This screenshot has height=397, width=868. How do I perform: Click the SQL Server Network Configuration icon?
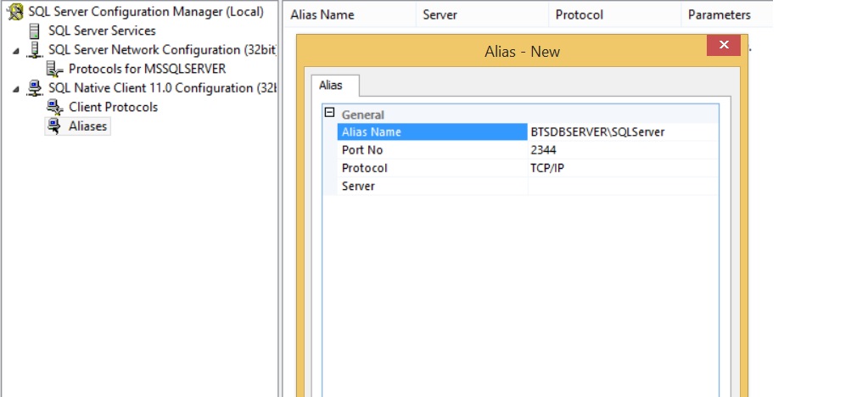[x=35, y=50]
